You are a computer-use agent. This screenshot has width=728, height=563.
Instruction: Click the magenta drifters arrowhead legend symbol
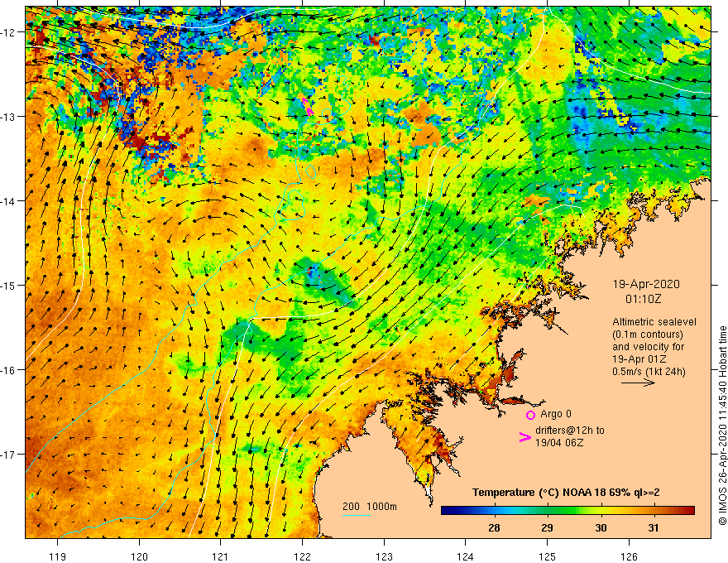tap(525, 437)
